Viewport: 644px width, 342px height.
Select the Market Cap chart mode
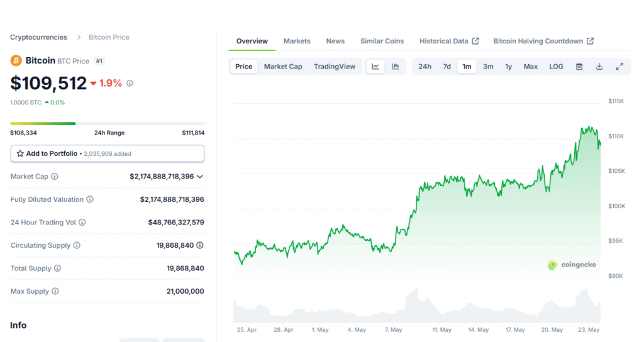[x=283, y=67]
